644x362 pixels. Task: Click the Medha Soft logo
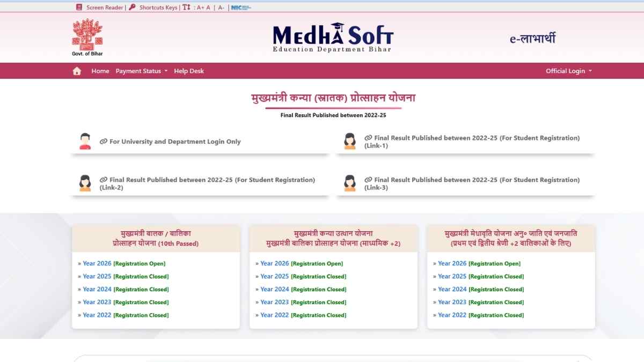333,38
